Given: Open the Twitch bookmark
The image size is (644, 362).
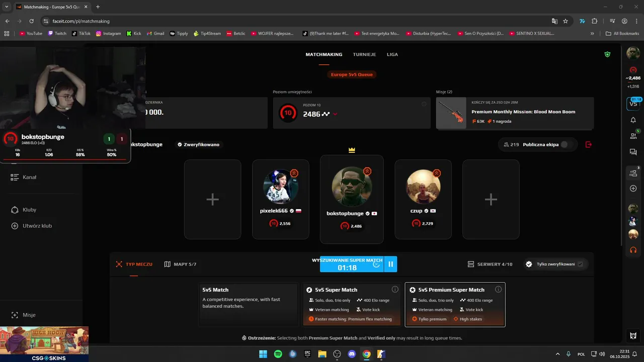Looking at the screenshot, I should click(57, 33).
